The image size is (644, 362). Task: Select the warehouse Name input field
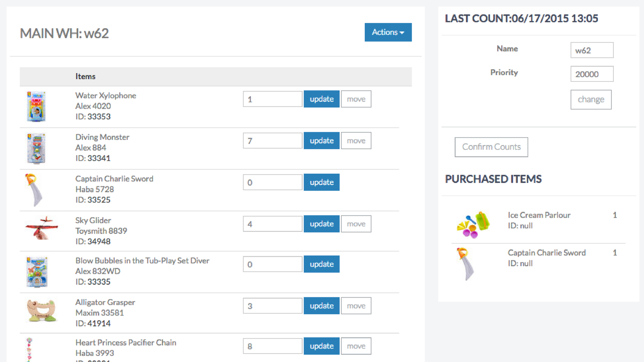[592, 50]
